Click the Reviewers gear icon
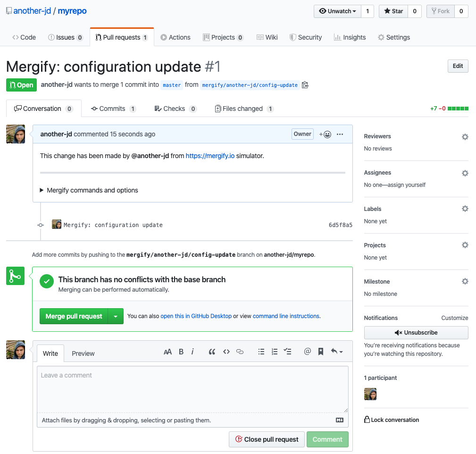 (465, 137)
